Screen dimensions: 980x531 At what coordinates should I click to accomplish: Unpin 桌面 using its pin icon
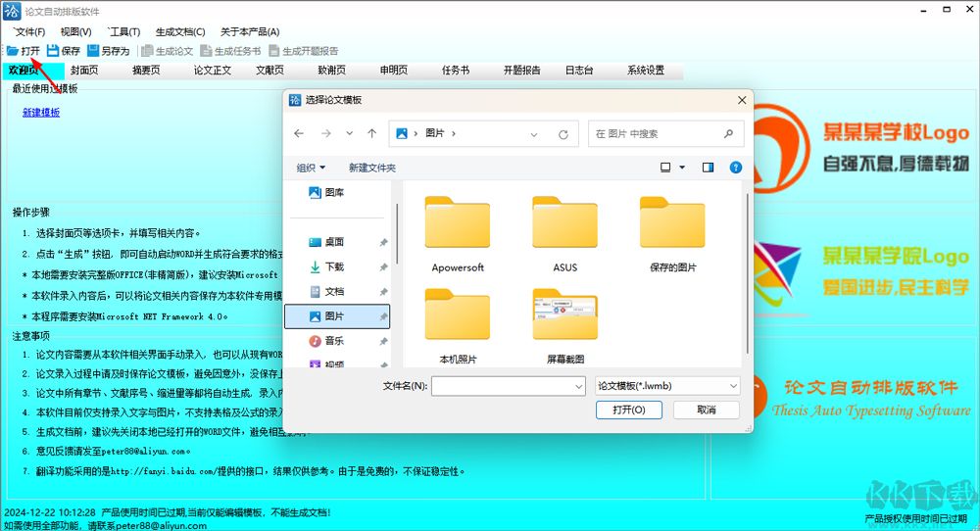[383, 242]
